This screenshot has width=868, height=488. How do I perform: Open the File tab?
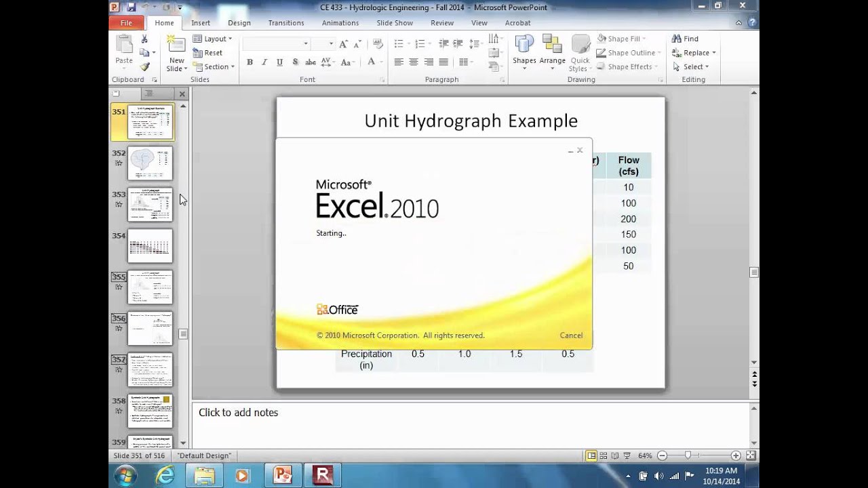tap(126, 22)
